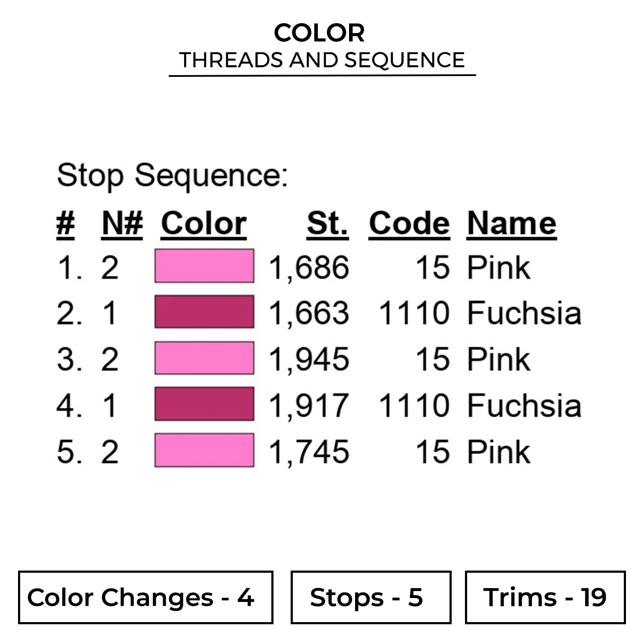This screenshot has height=644, width=644.
Task: Click the Threads and Sequence heading
Action: pyautogui.click(x=322, y=60)
